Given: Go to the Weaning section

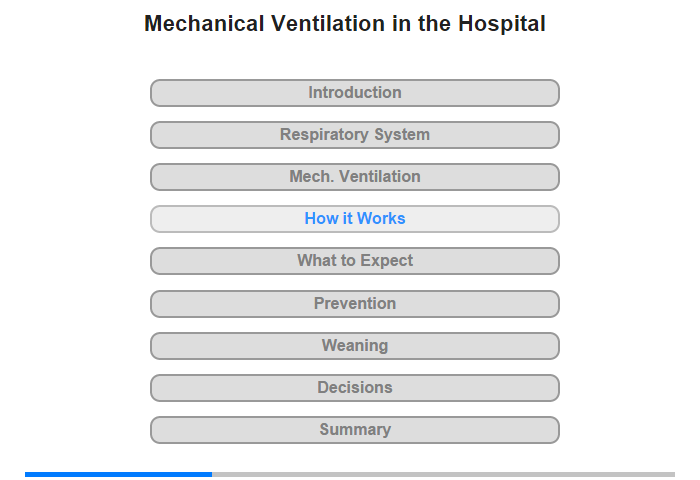Looking at the screenshot, I should point(354,346).
